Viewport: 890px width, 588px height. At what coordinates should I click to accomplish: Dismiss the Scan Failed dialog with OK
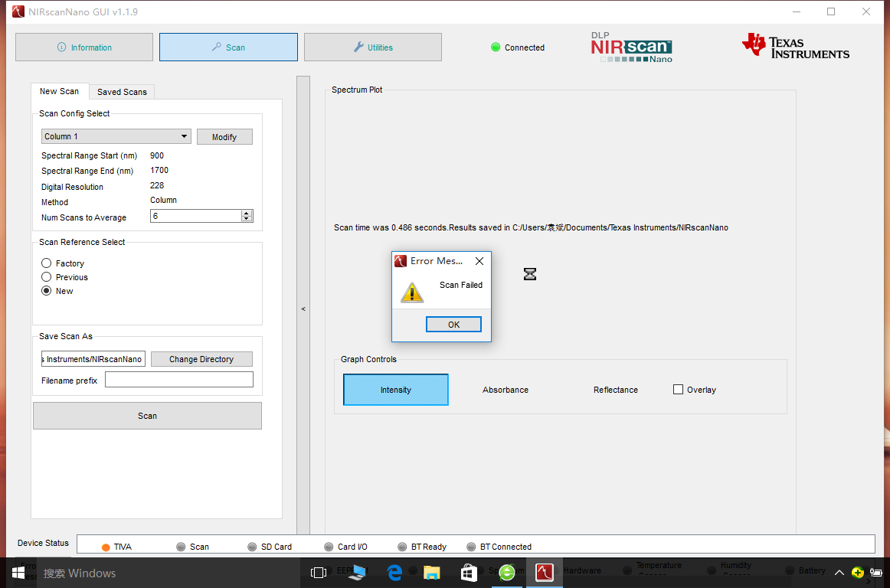click(453, 324)
